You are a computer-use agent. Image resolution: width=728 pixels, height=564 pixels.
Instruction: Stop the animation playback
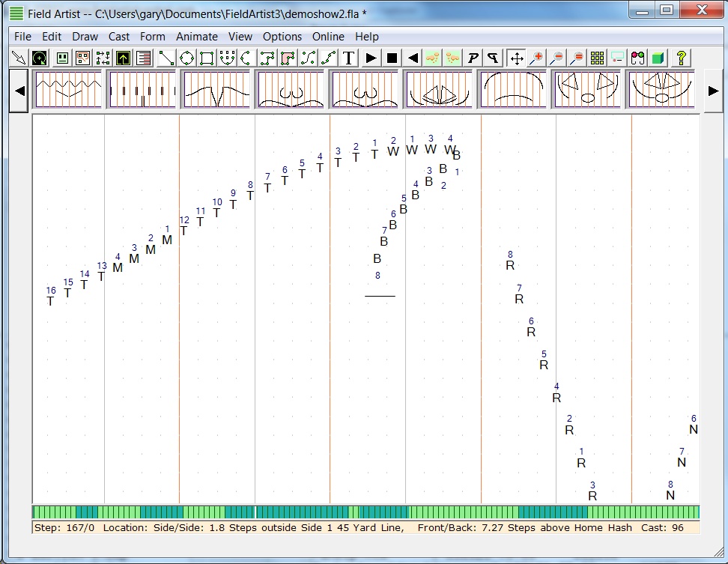coord(392,58)
